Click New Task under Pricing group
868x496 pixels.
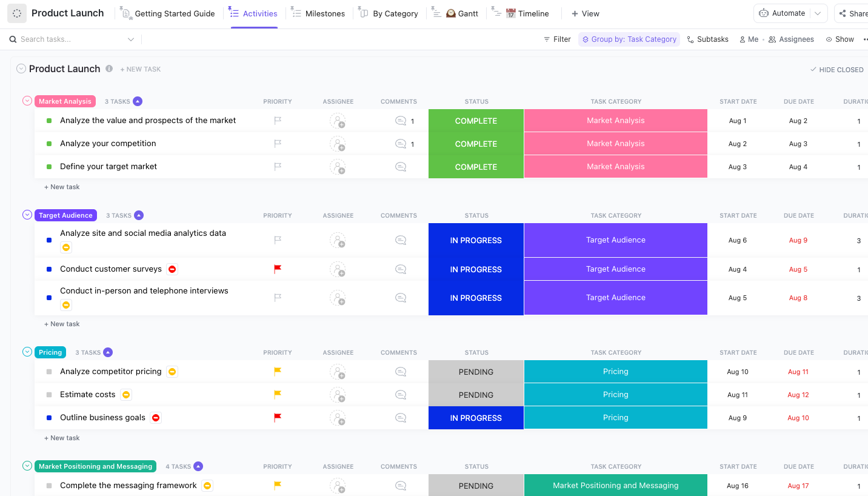coord(62,437)
